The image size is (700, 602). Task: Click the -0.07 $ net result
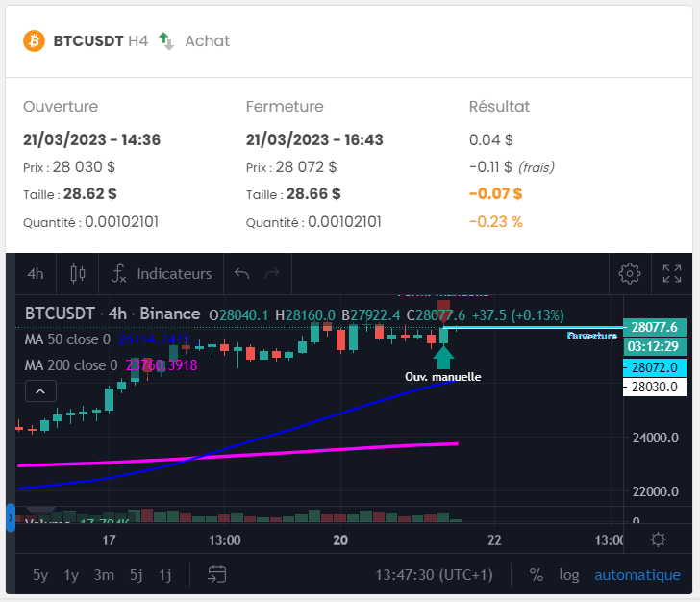click(495, 194)
